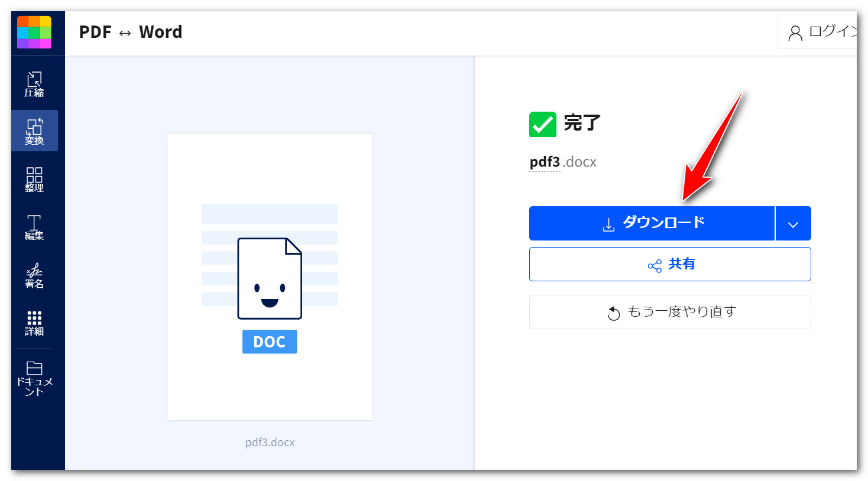Click もう一度やり直す start over button
868x481 pixels.
670,312
